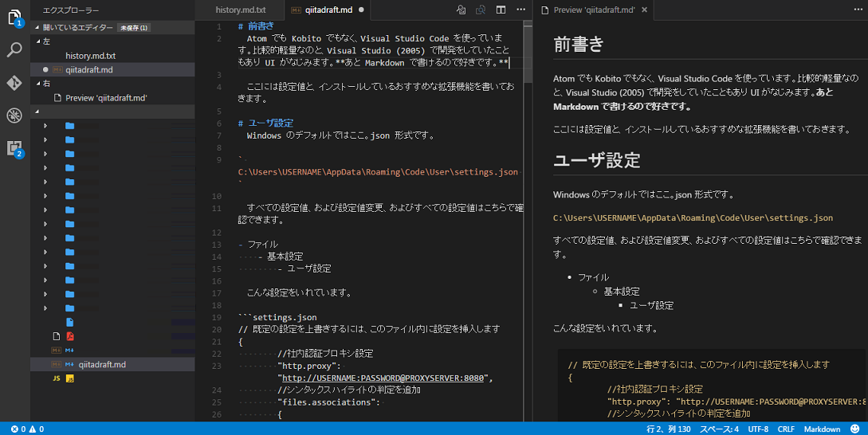Open the Extensions view with badge 2
The width and height of the screenshot is (868, 435).
coord(14,148)
